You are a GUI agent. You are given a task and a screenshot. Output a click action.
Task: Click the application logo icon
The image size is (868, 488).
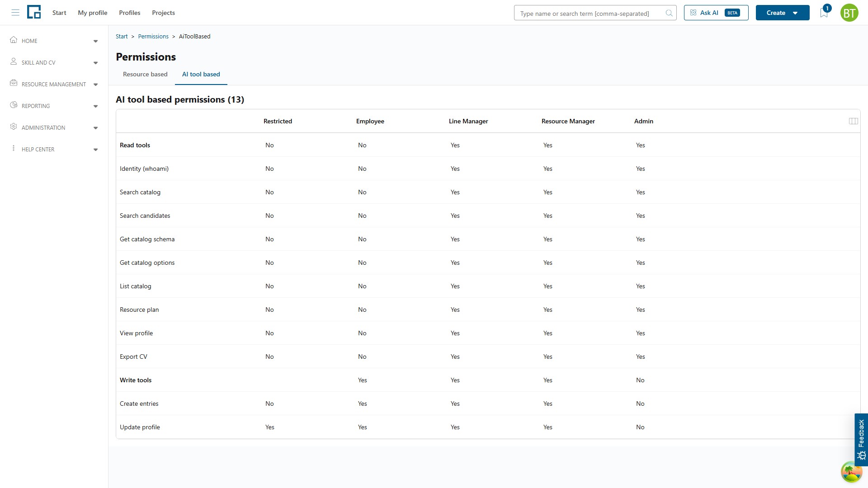pyautogui.click(x=34, y=12)
